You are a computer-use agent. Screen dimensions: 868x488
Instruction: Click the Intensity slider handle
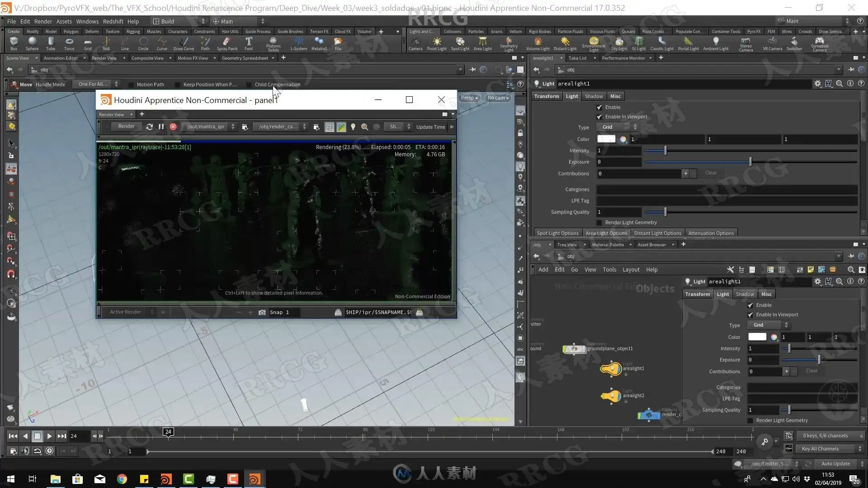pos(665,150)
